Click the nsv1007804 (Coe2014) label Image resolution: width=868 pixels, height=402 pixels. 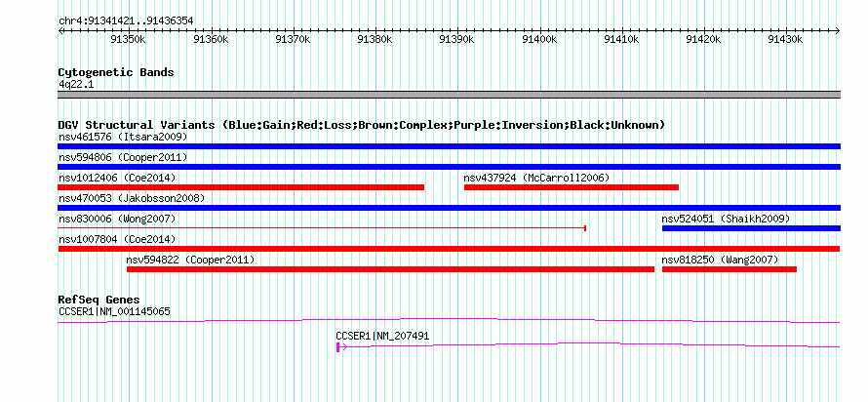(117, 239)
